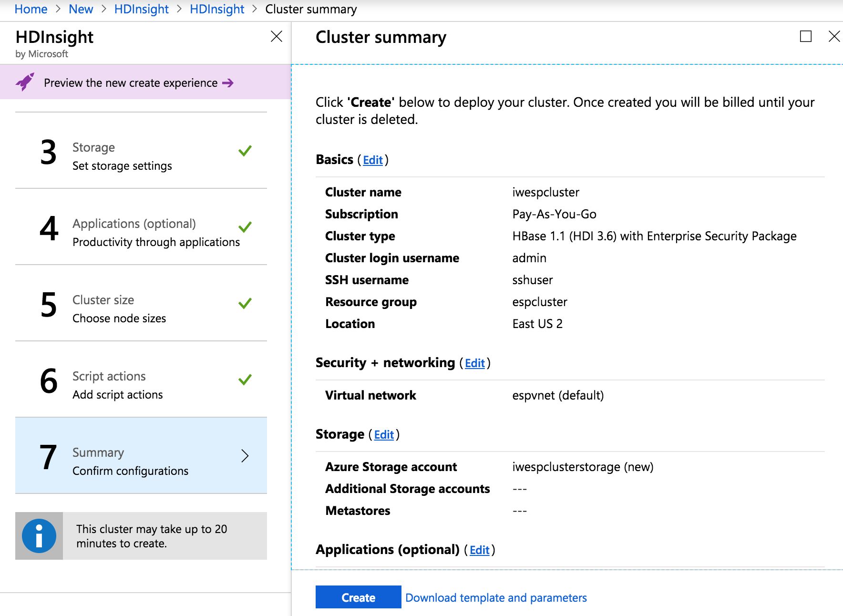Image resolution: width=843 pixels, height=616 pixels.
Task: Click the espvnet (default) virtual network value
Action: click(x=558, y=395)
